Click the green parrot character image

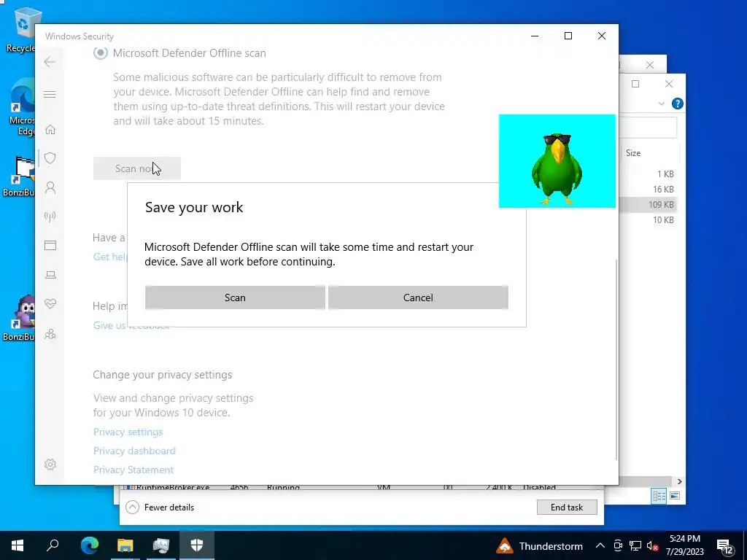[557, 161]
